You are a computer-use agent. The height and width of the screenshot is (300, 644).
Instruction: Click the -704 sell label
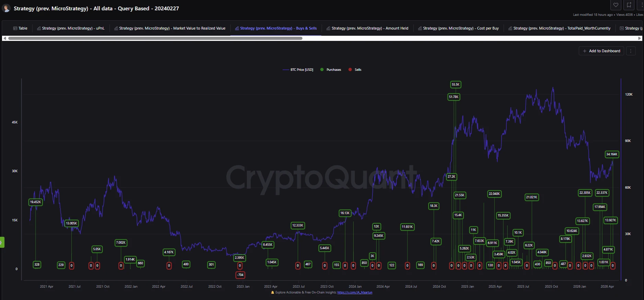(x=240, y=275)
